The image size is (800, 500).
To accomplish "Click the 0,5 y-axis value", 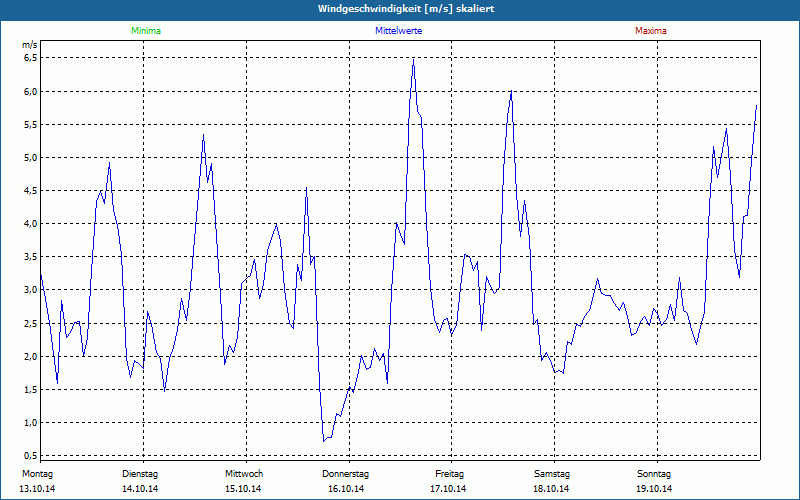I will [31, 455].
